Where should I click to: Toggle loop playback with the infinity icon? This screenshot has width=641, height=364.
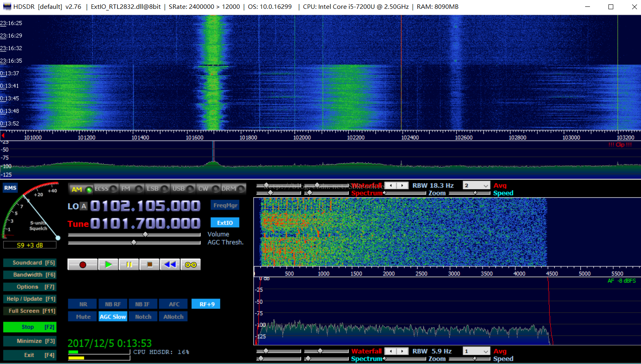coord(190,264)
